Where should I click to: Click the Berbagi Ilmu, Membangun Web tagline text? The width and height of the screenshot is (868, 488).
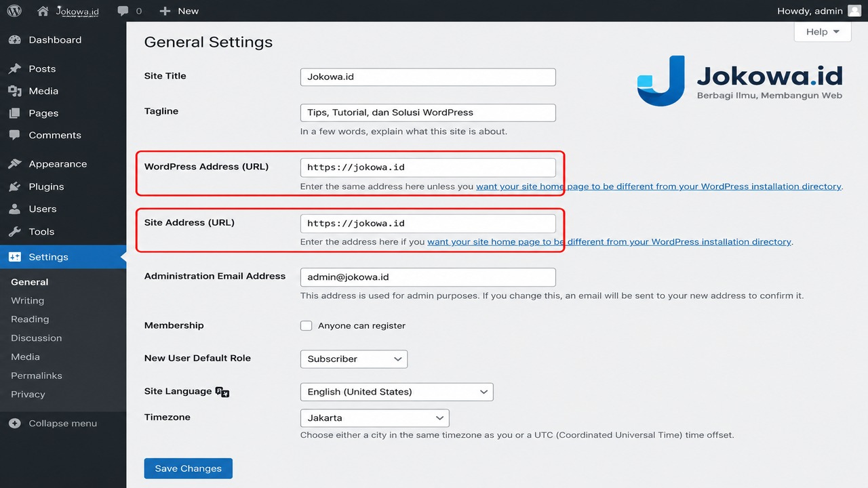tap(770, 96)
